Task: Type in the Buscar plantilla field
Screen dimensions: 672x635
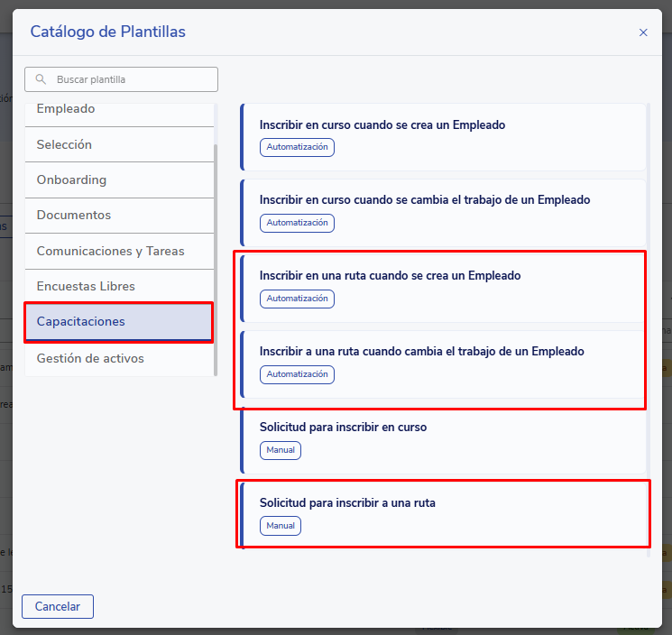Action: [x=131, y=79]
